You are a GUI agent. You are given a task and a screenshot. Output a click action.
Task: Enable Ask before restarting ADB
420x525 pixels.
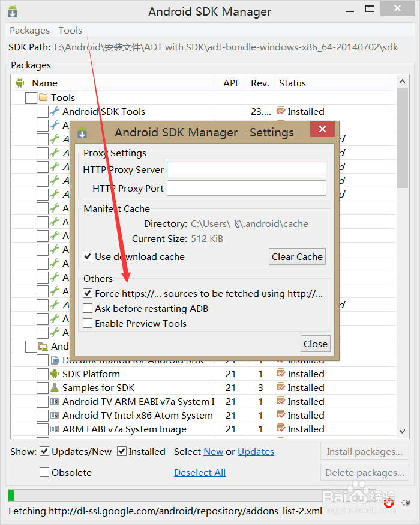(x=88, y=308)
